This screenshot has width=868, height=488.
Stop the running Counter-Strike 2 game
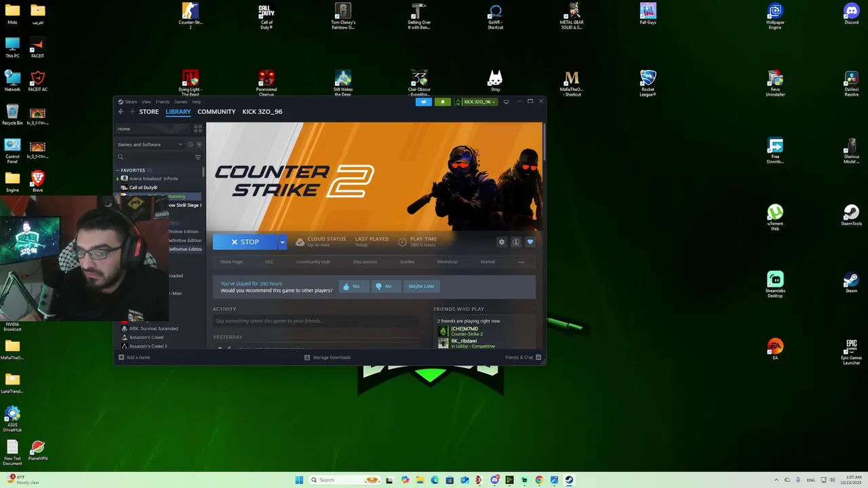point(245,242)
